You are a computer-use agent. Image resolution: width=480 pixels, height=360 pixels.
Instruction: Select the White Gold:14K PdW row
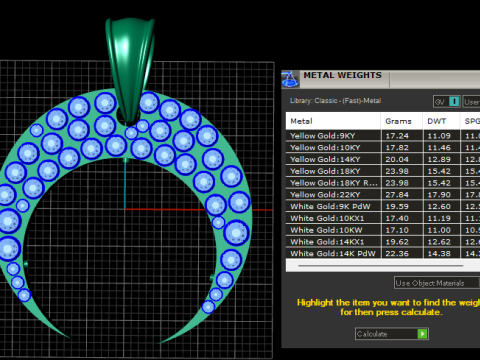coord(383,253)
